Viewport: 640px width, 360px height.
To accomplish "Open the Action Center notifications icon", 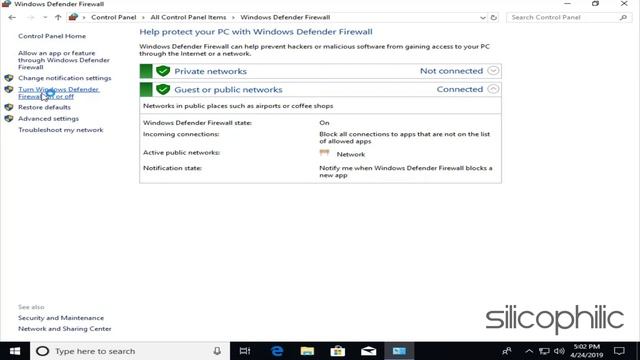I will coord(619,351).
